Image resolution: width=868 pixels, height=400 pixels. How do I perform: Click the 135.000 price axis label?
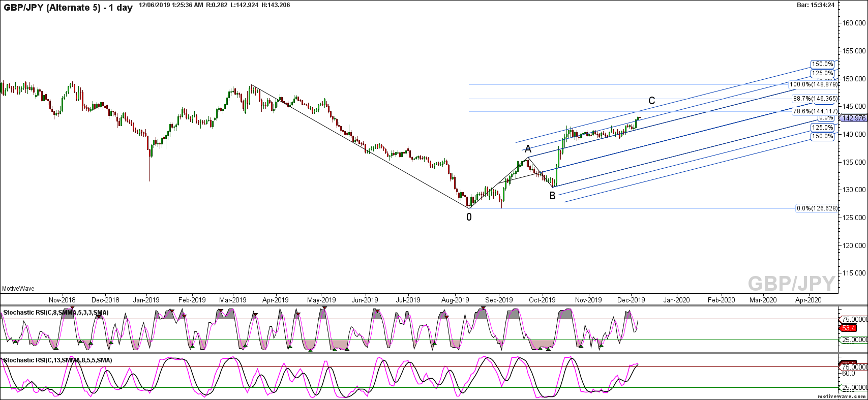click(x=854, y=162)
